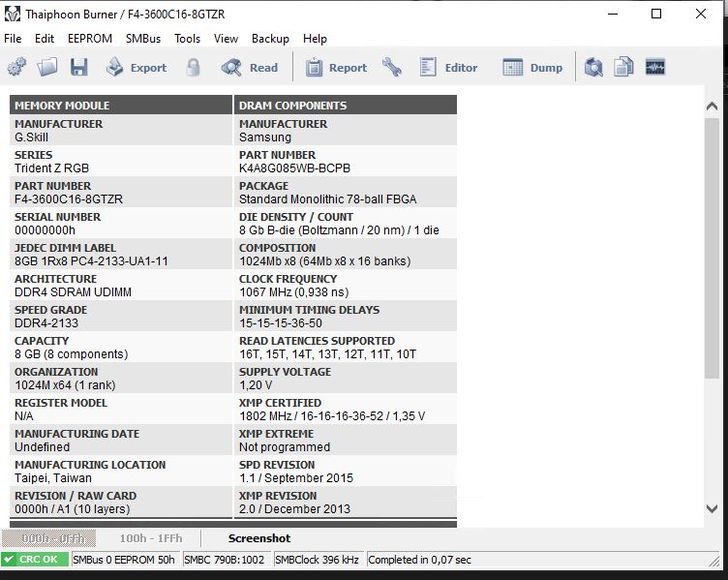The image size is (728, 580).
Task: Click the CRC OK checkmark status icon
Action: (x=9, y=559)
